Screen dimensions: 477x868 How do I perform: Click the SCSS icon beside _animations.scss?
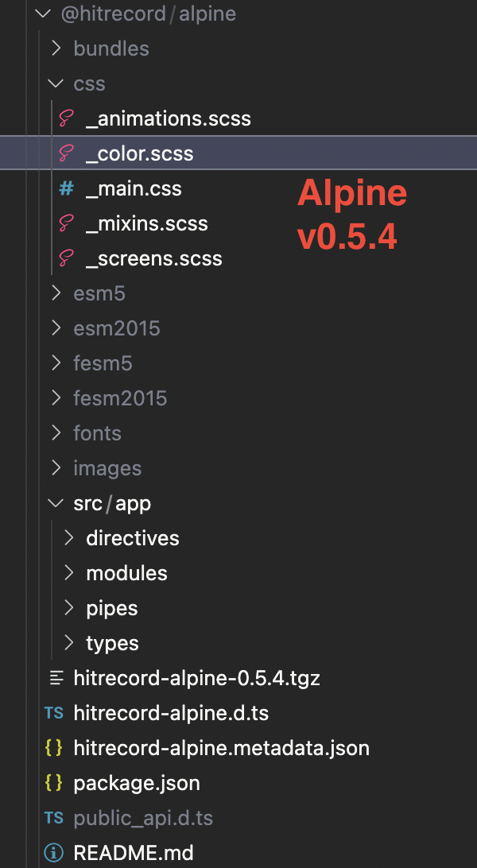pos(65,118)
